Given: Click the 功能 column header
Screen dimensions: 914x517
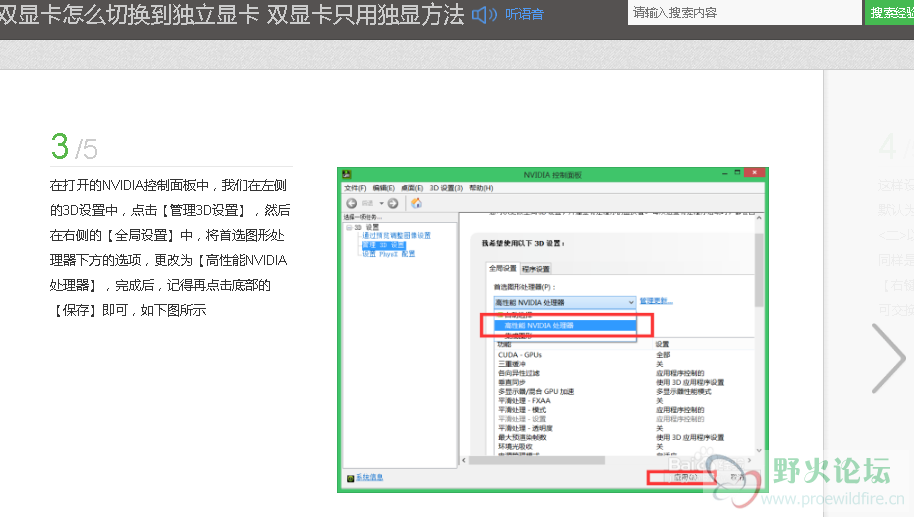Looking at the screenshot, I should coord(504,344).
